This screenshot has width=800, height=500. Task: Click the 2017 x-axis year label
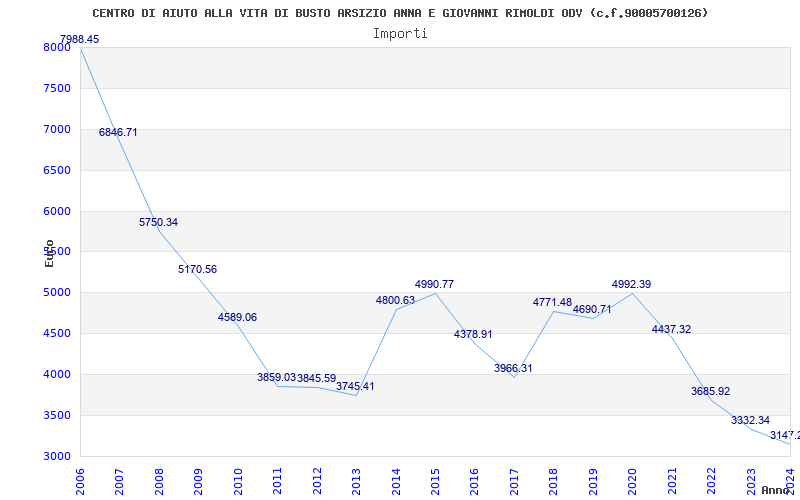pos(514,481)
